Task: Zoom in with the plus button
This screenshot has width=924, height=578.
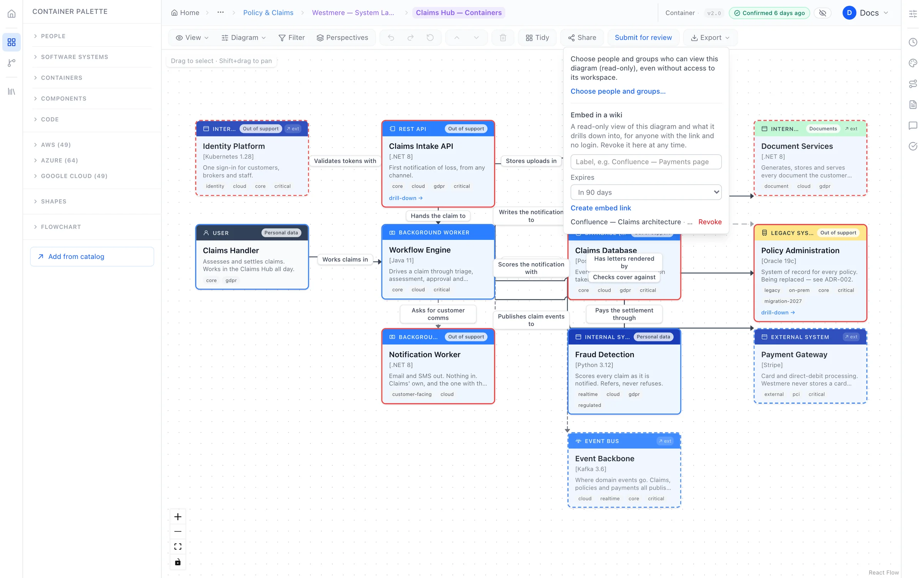Action: click(177, 516)
